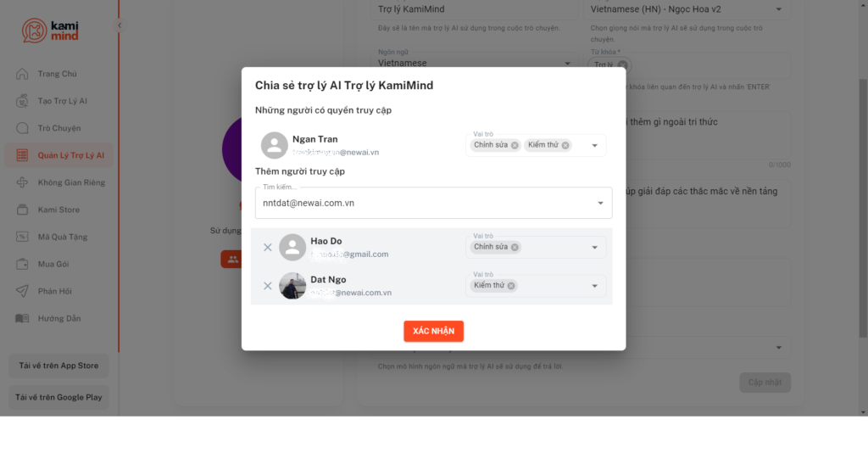Remove Chỉnh sửa chip from Ngan Tran
The image size is (868, 453).
click(x=515, y=145)
